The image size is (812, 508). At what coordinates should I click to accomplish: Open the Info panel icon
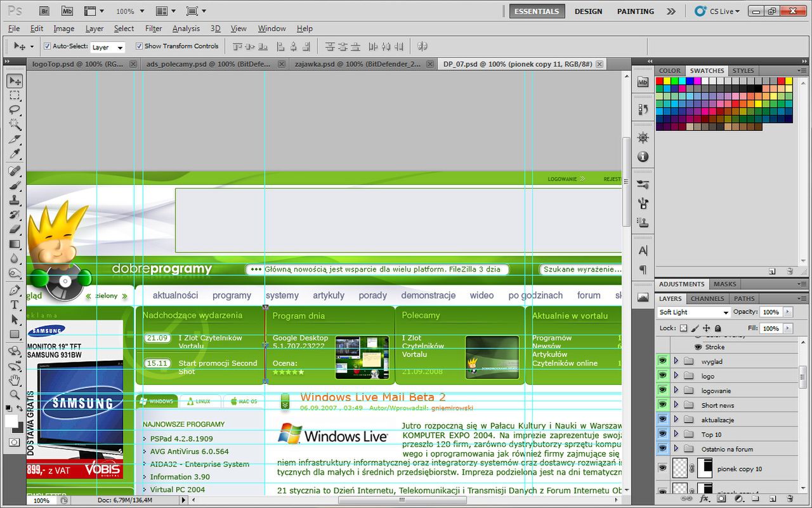(643, 156)
